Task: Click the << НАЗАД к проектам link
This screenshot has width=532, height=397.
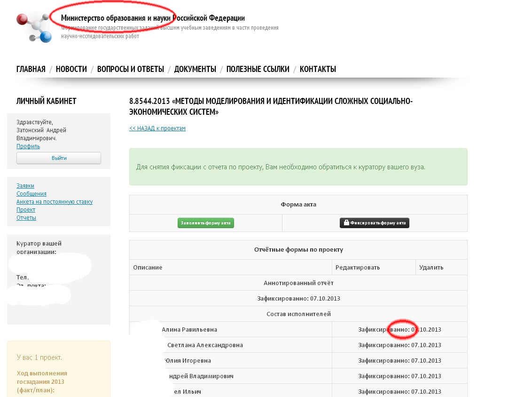Action: [x=157, y=128]
